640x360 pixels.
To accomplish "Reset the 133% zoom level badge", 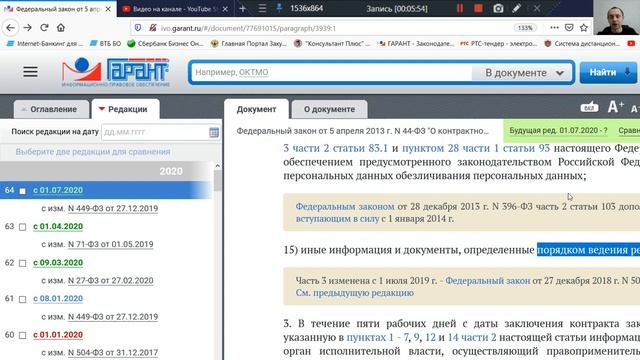I will coord(525,28).
